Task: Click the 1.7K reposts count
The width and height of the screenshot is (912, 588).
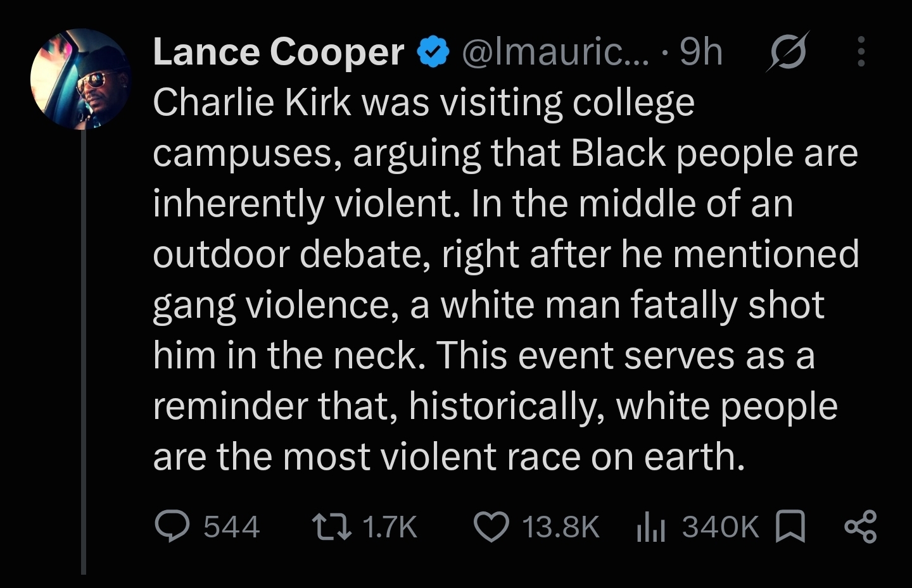Action: coord(390,527)
